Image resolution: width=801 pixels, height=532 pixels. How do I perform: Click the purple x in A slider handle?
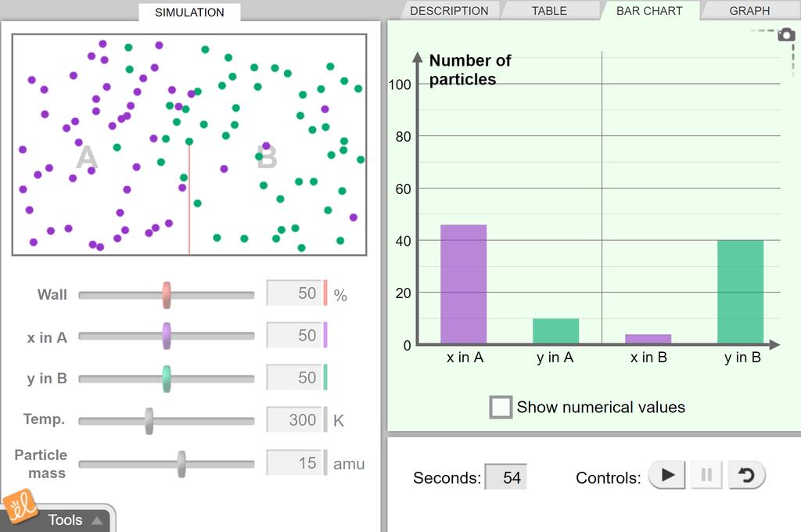pos(167,336)
